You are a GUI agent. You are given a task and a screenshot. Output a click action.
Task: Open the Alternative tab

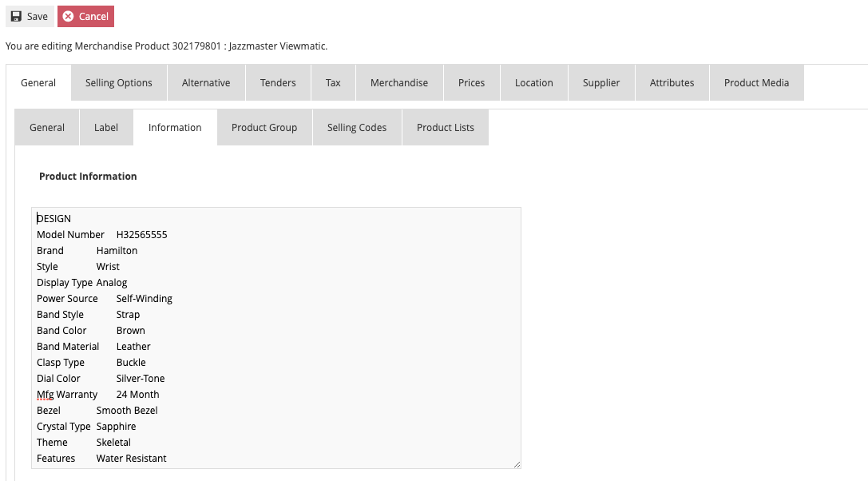click(x=206, y=82)
